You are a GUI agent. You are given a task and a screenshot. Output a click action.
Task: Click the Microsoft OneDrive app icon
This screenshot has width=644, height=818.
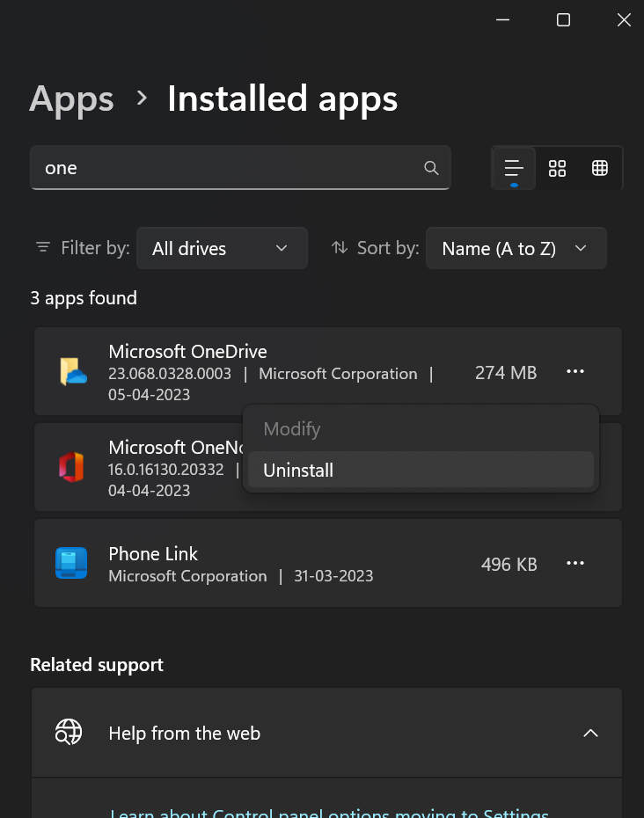tap(72, 372)
